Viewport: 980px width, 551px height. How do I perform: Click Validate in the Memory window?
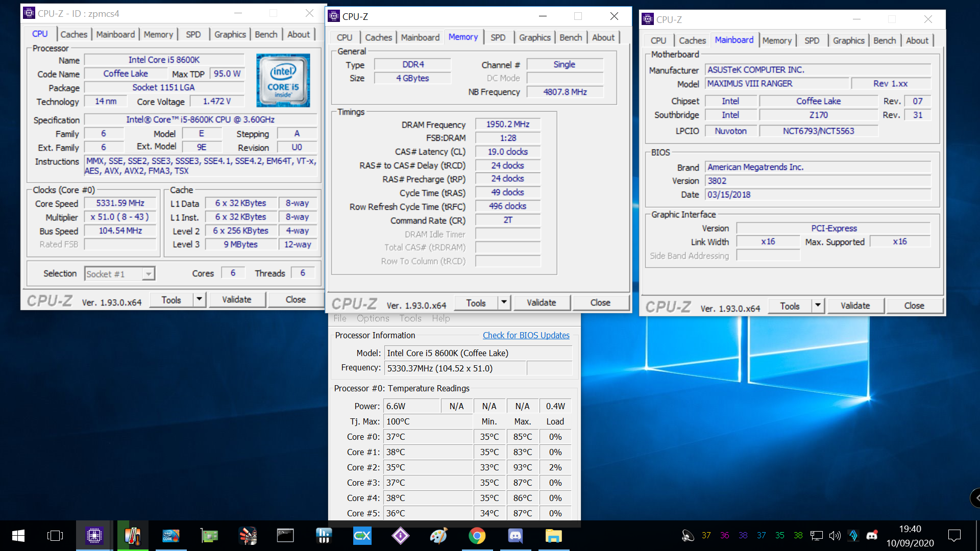(x=542, y=303)
